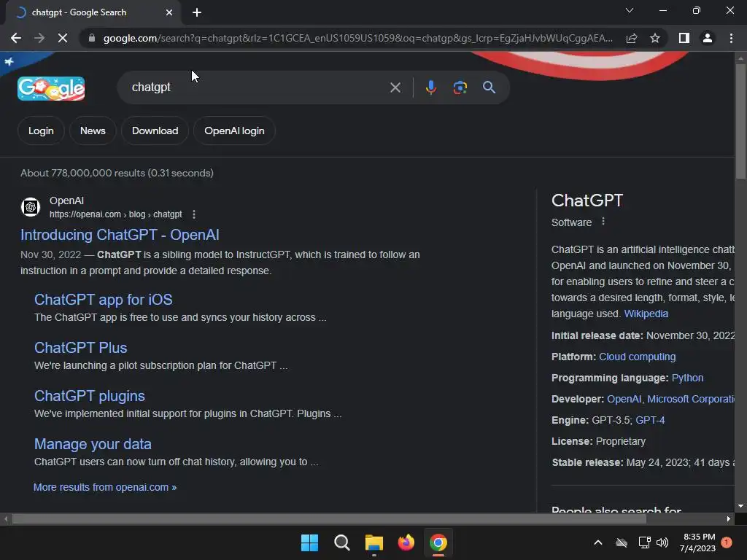This screenshot has height=560, width=747.
Task: Show hidden system tray icons
Action: tap(598, 542)
